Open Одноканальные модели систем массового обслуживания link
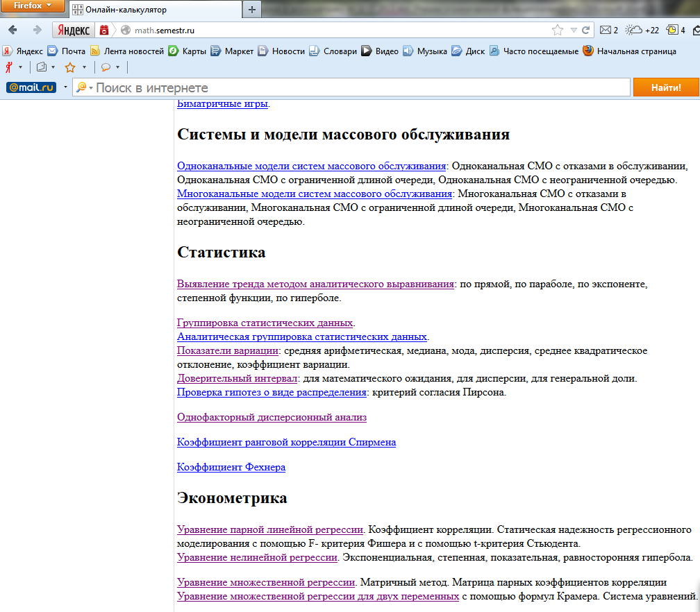This screenshot has height=612, width=700. click(x=312, y=166)
